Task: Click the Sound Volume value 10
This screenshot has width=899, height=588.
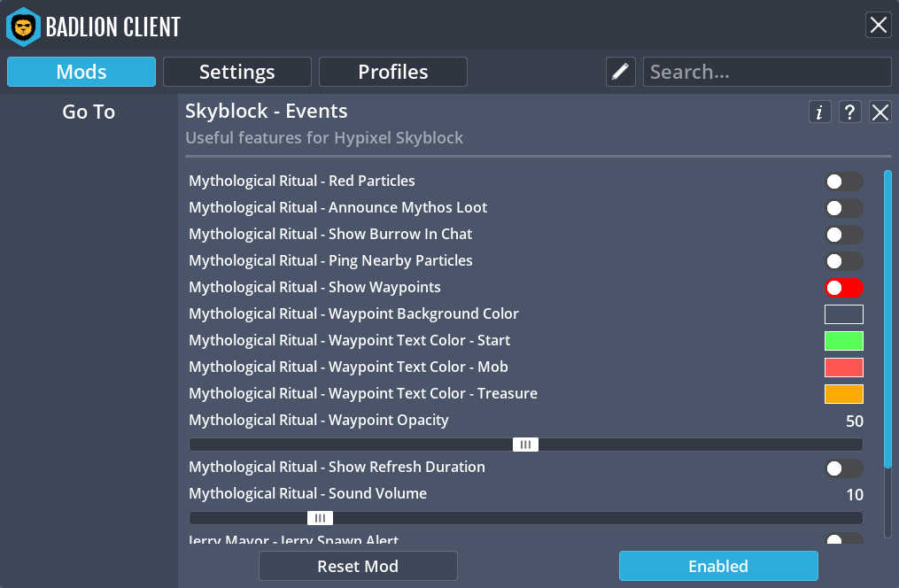Action: 855,495
